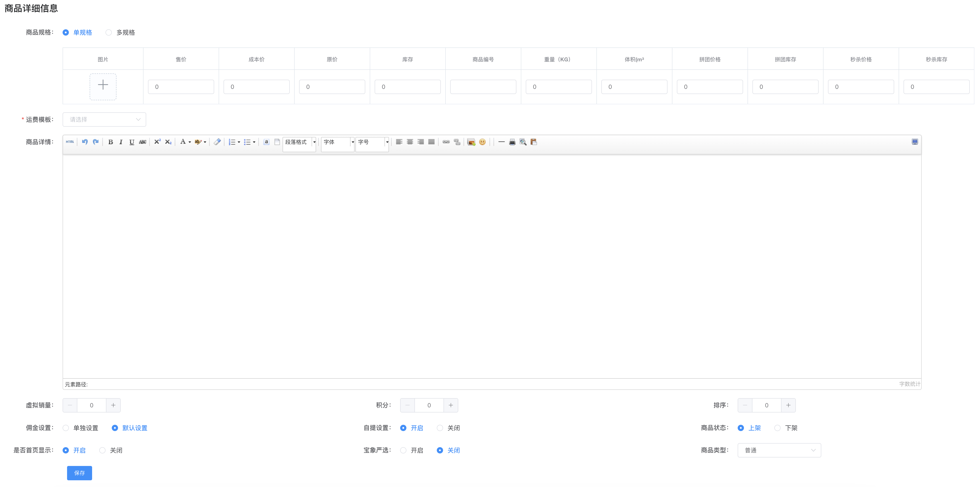Open the 段落格式 dropdown
This screenshot has width=980, height=487.
[300, 142]
